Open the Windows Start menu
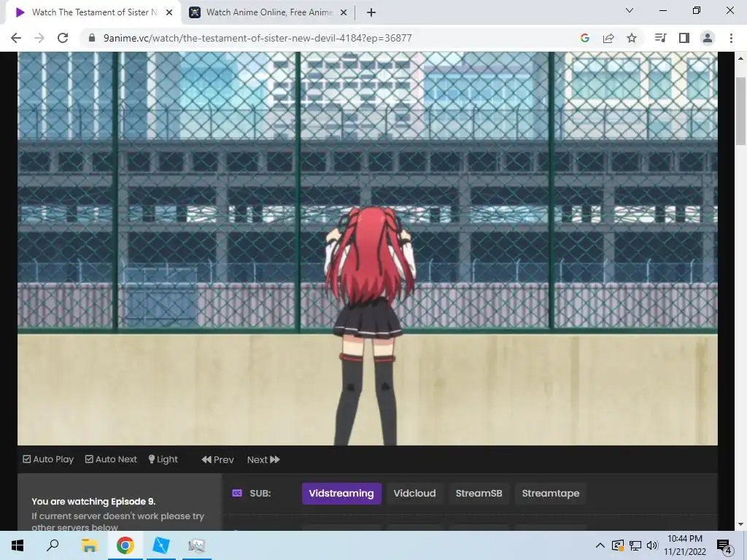 [x=18, y=545]
